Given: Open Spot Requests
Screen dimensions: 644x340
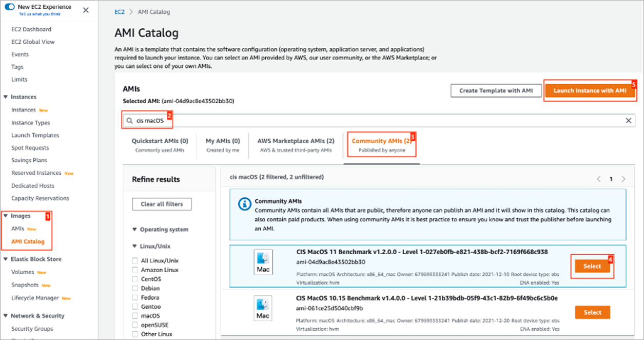Looking at the screenshot, I should pos(29,148).
